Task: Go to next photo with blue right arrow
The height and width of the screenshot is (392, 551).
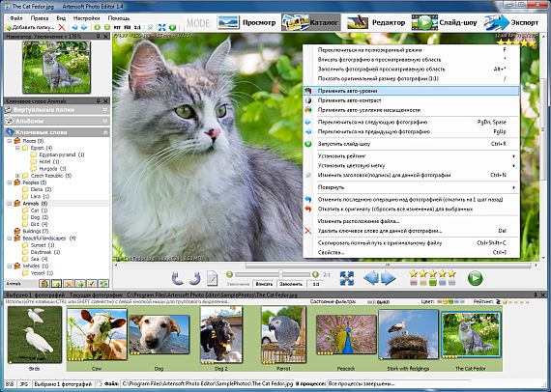Action: coord(389,278)
